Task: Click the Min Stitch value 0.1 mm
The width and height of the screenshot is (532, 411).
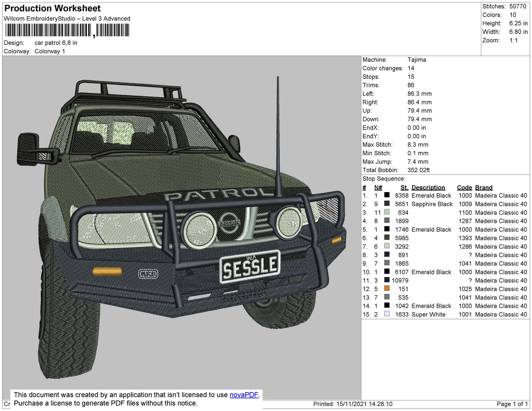Action: [x=418, y=153]
